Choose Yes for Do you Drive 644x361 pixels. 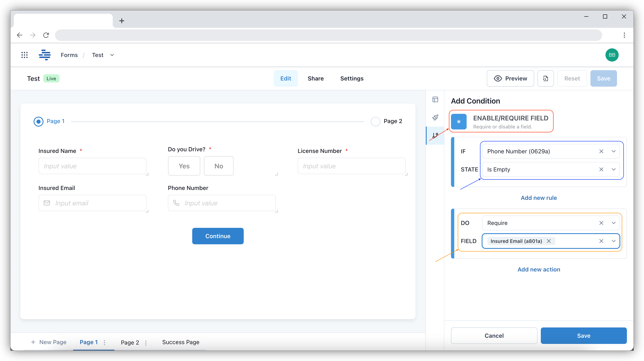tap(184, 166)
